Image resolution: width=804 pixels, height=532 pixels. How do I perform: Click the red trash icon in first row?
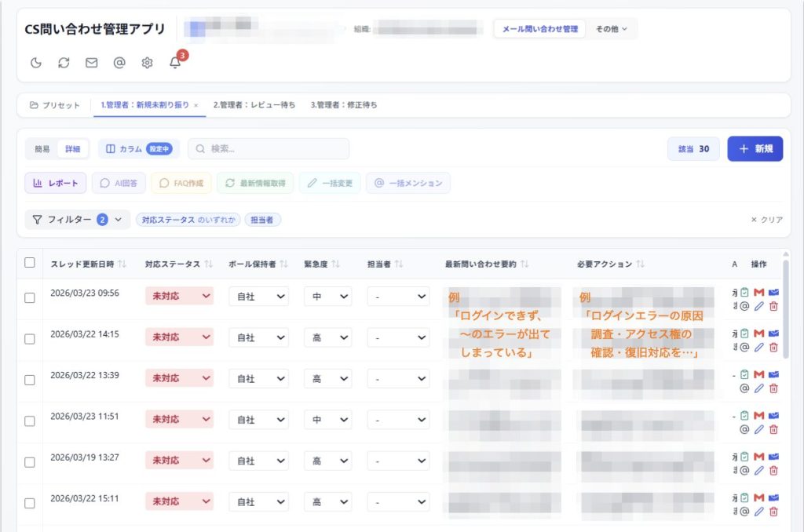tap(773, 306)
